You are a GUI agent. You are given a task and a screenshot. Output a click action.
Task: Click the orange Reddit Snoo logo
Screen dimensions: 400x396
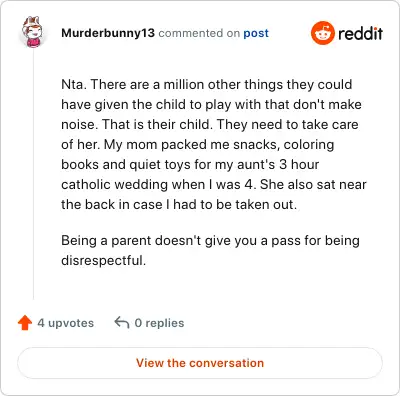(322, 33)
